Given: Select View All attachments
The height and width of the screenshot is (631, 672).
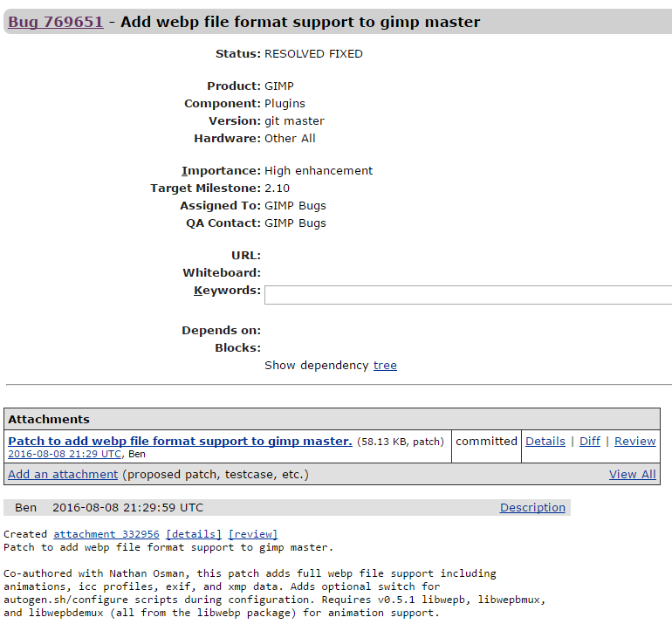Looking at the screenshot, I should point(632,475).
